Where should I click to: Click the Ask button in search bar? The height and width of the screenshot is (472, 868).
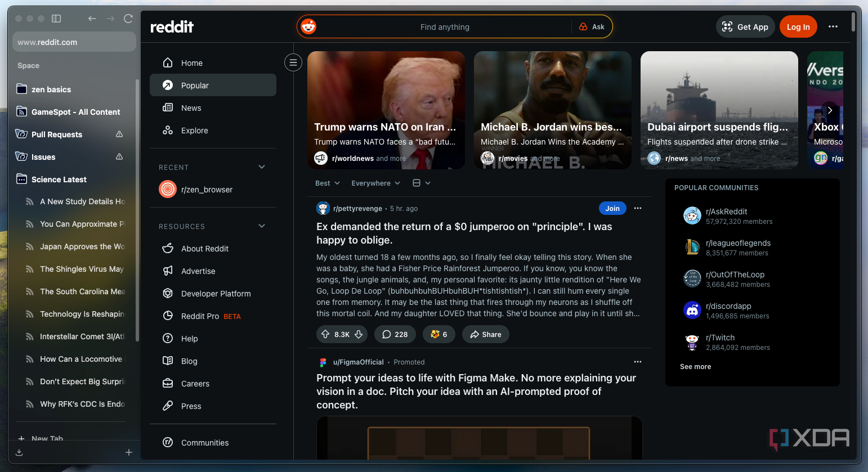click(x=592, y=26)
